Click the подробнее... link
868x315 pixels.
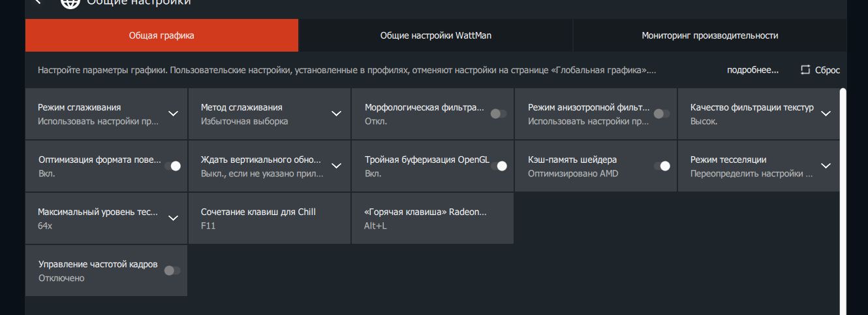pos(752,70)
